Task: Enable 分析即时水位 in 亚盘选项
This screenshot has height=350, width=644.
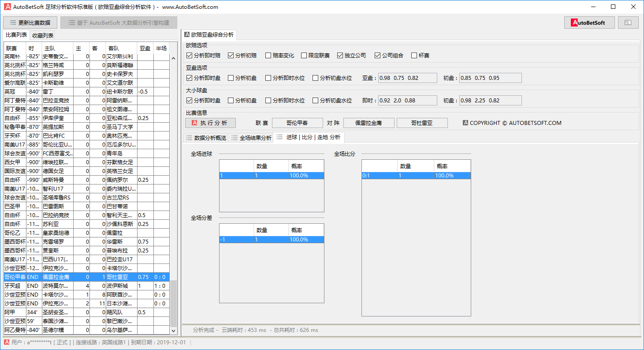Action: pos(285,78)
